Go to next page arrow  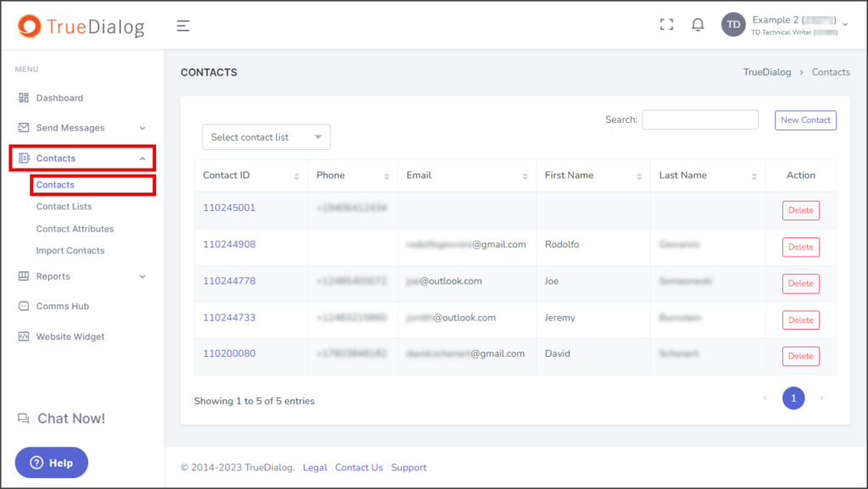[x=821, y=397]
